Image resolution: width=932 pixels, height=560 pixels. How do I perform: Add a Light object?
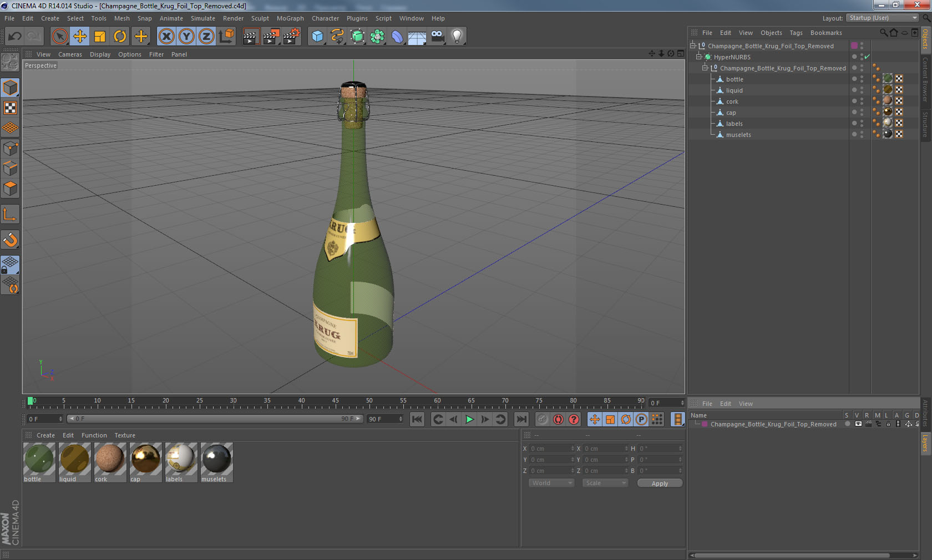457,37
